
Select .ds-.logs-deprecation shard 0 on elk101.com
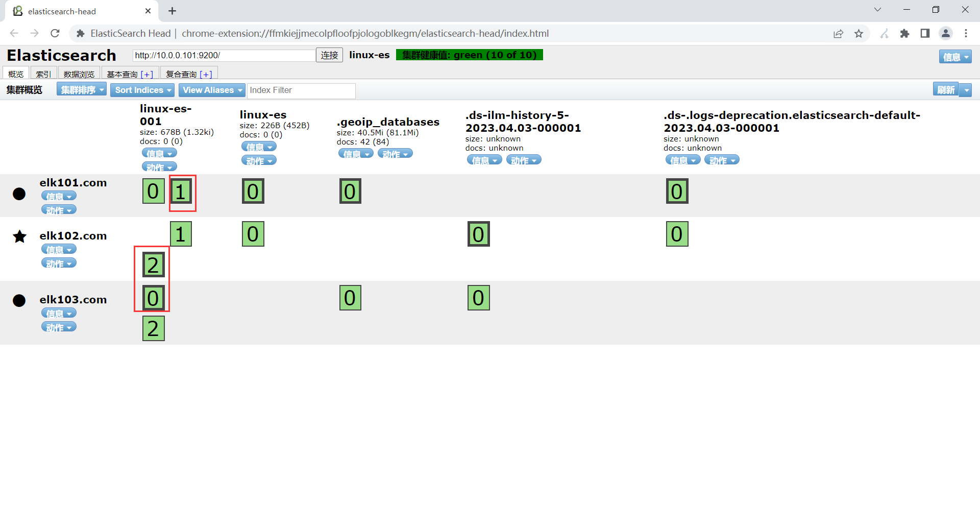(677, 192)
